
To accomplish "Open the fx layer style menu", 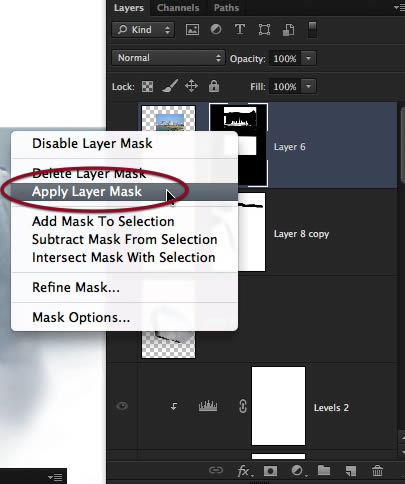I will 244,471.
